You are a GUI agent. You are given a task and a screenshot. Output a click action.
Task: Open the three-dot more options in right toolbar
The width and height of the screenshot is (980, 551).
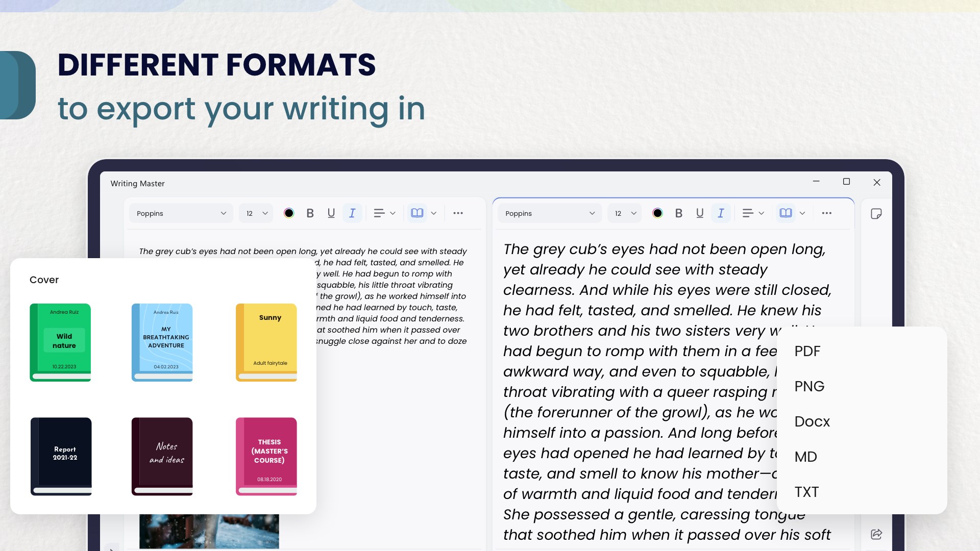[826, 213]
